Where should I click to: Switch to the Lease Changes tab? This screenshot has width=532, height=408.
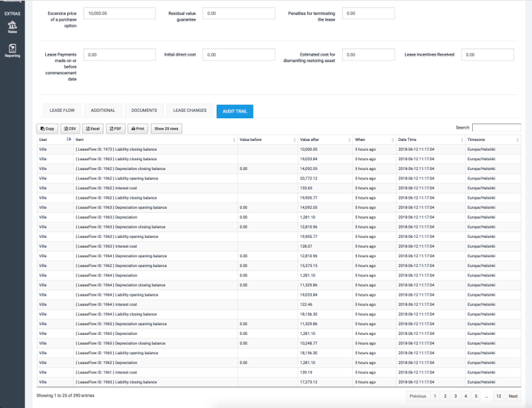[x=190, y=110]
